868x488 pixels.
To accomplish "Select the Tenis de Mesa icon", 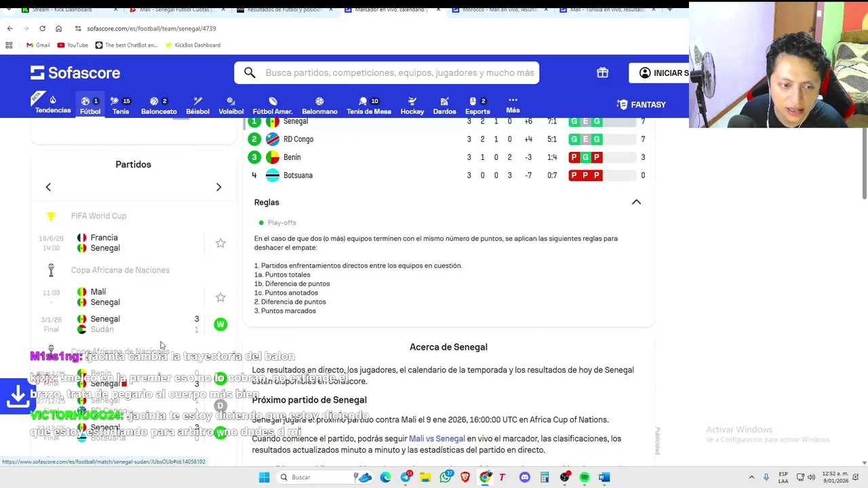I will 369,104.
